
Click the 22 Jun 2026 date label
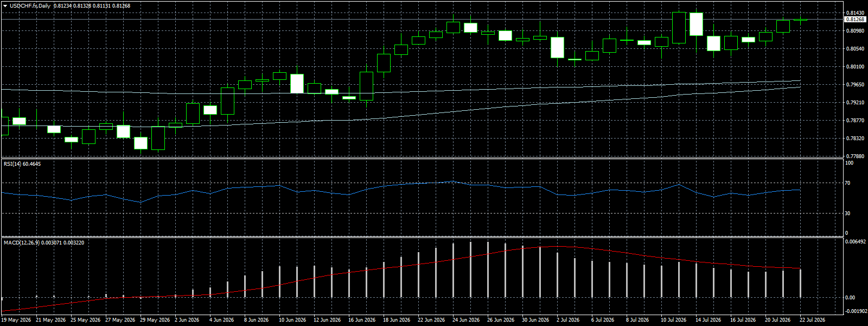[x=431, y=320]
